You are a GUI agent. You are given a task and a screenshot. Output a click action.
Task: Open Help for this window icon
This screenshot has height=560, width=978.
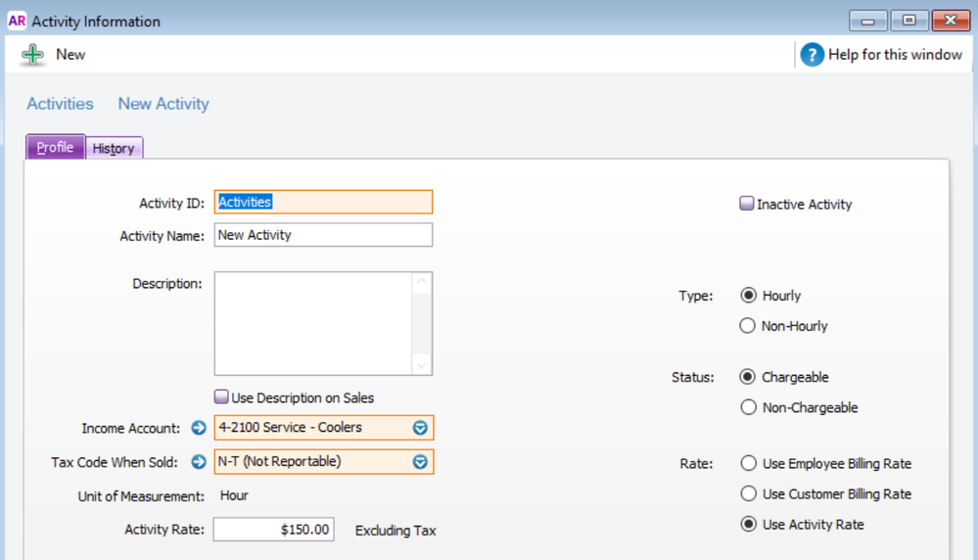point(812,55)
